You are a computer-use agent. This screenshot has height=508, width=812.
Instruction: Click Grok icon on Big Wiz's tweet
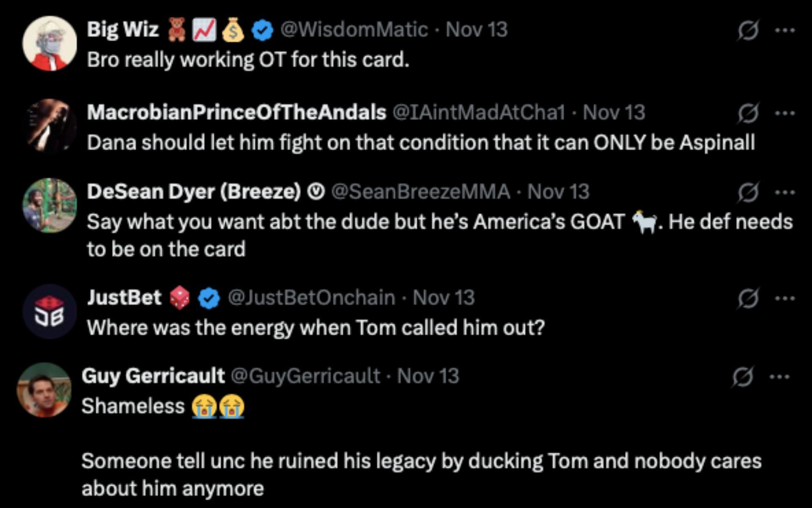748,30
